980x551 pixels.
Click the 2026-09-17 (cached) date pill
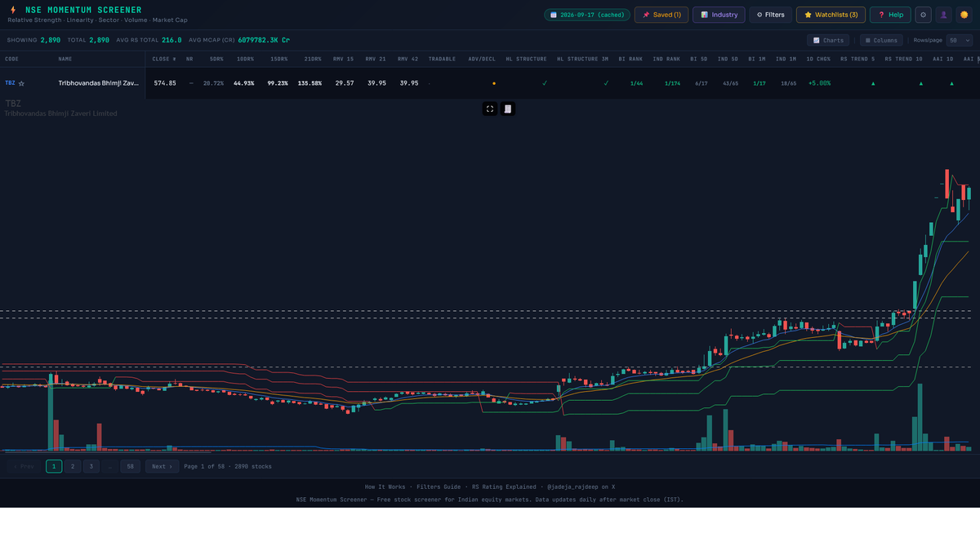click(587, 15)
